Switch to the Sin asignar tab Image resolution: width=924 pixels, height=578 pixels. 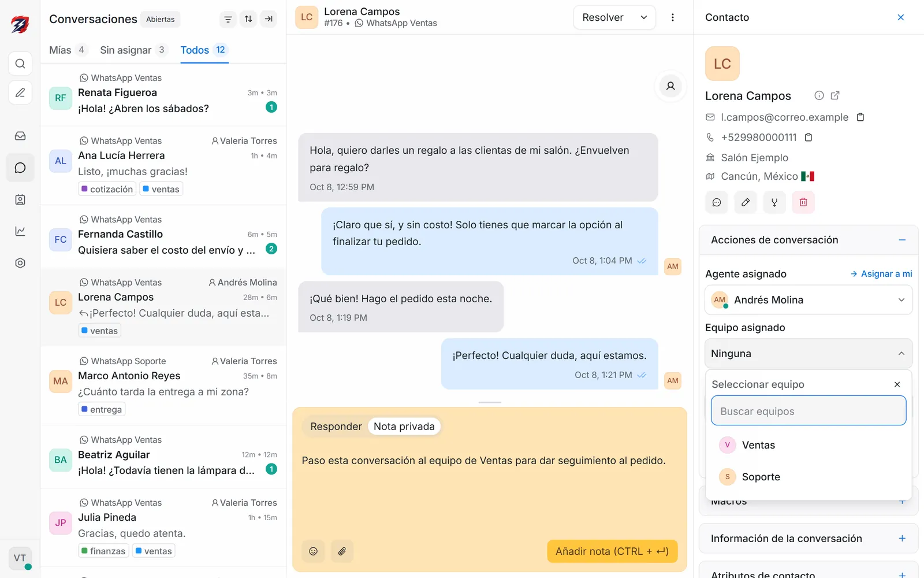(133, 50)
